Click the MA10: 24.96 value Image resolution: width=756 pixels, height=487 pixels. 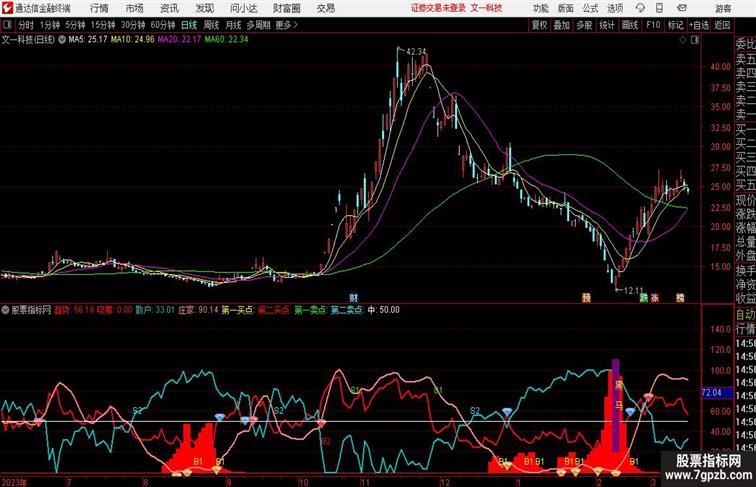point(133,40)
